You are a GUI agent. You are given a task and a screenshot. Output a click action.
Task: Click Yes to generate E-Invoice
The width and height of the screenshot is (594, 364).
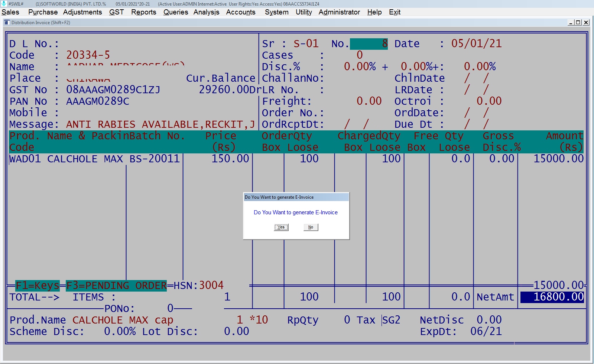[281, 227]
